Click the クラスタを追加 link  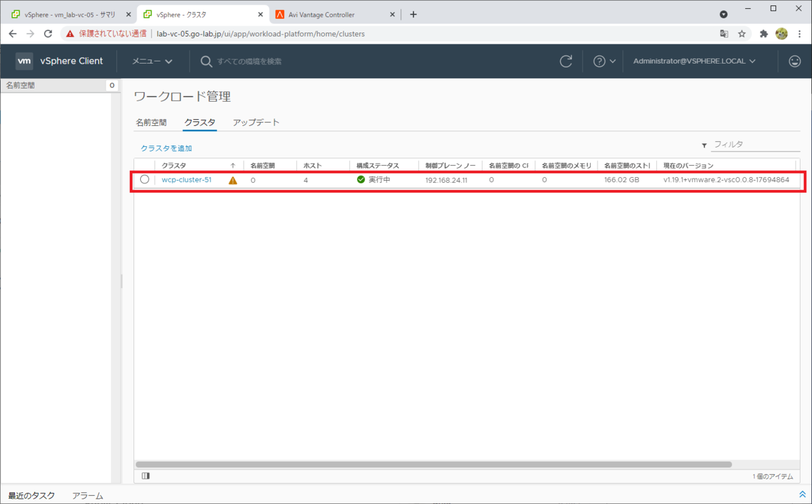166,147
